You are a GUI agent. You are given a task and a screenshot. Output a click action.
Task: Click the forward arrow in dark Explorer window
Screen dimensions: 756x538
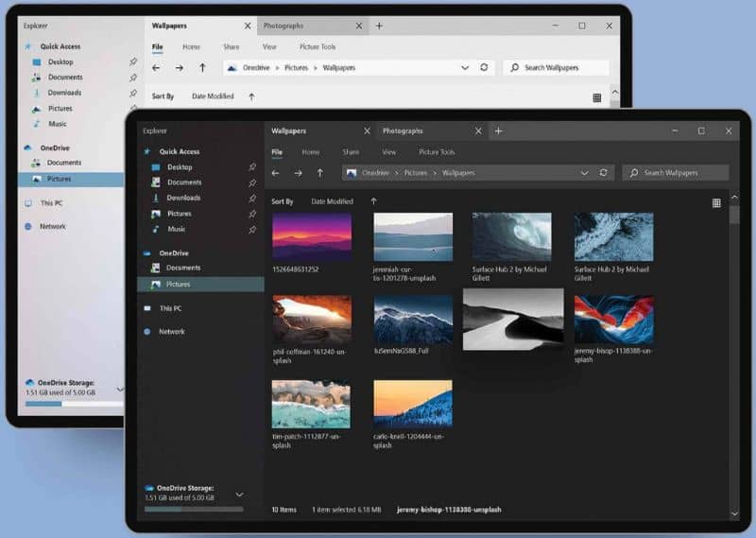[299, 173]
